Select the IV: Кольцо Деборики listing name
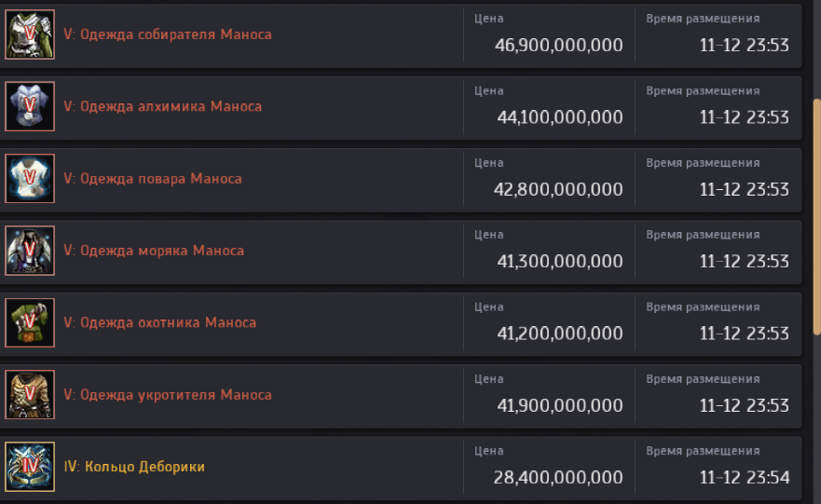 134,467
